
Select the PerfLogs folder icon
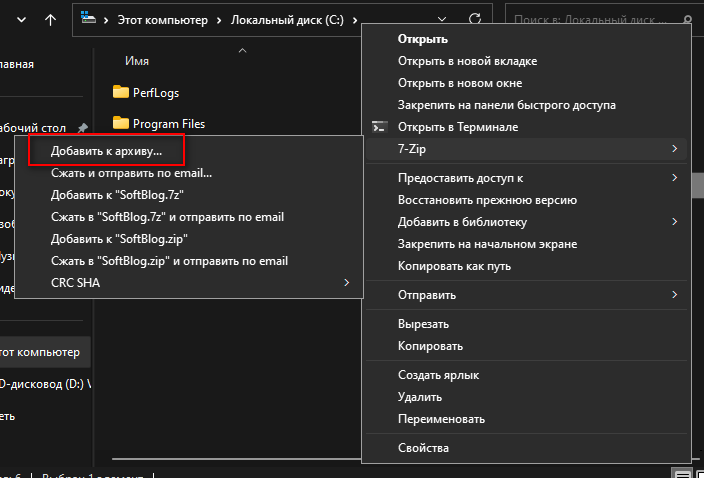120,92
